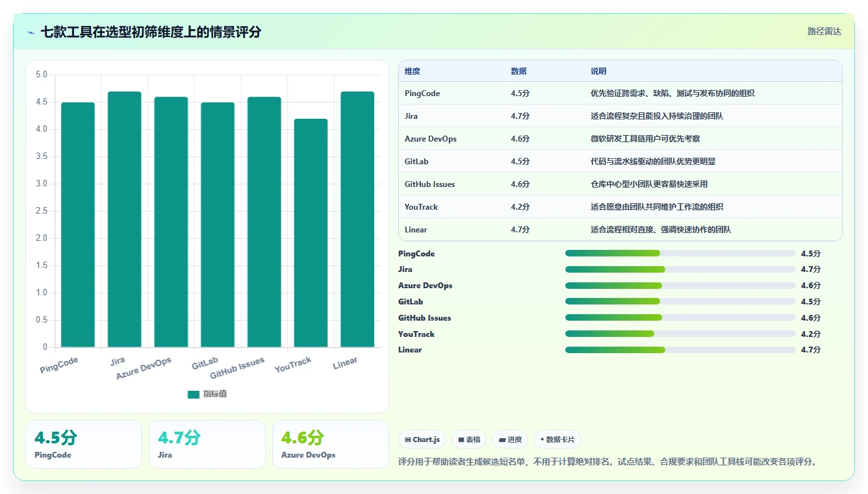This screenshot has height=494, width=868.
Task: Click the PingCode progress bar
Action: (x=680, y=253)
